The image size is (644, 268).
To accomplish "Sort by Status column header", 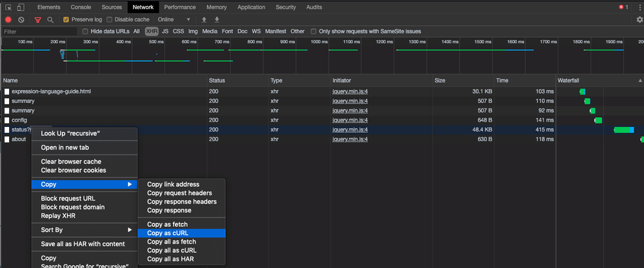I will [x=238, y=81].
